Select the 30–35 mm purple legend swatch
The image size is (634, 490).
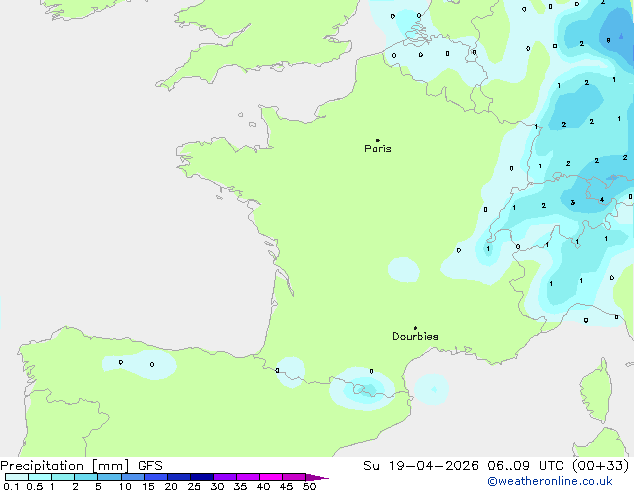(225, 477)
